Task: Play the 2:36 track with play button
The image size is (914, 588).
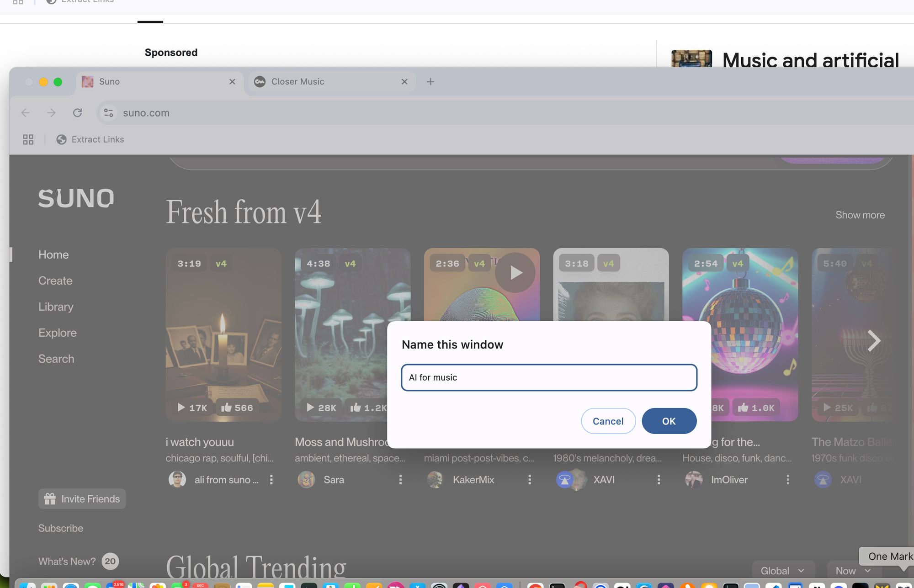Action: pos(515,273)
